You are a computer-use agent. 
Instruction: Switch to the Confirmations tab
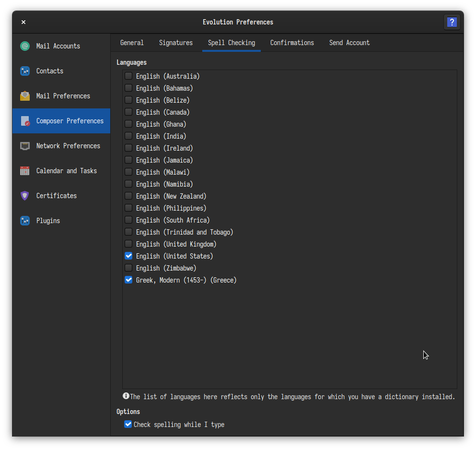click(x=292, y=43)
